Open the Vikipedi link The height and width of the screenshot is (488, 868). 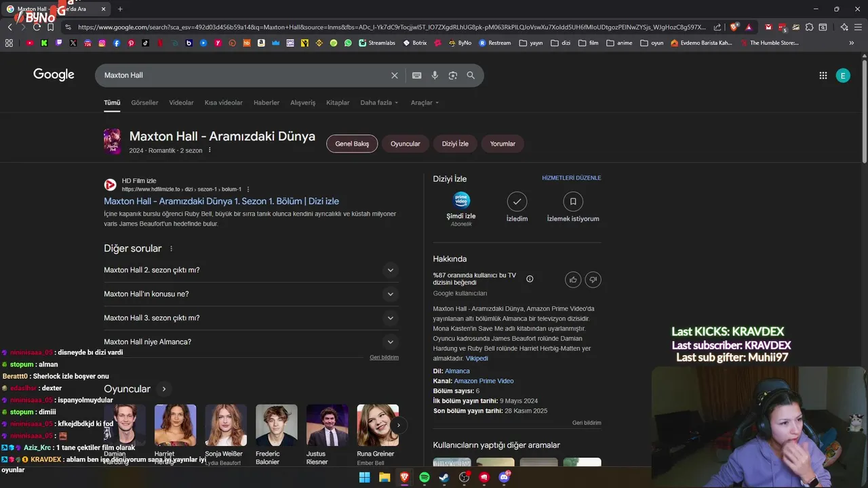477,359
